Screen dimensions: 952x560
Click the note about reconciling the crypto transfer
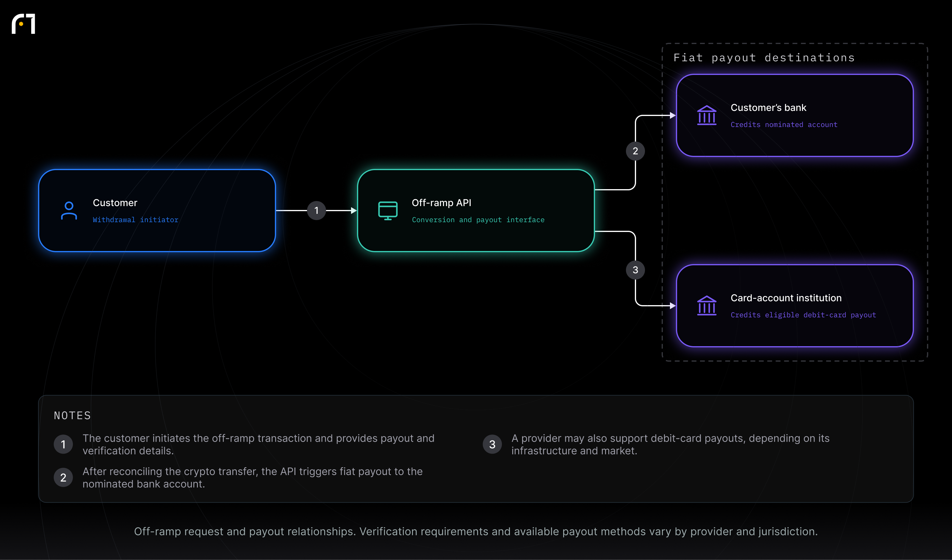(252, 477)
